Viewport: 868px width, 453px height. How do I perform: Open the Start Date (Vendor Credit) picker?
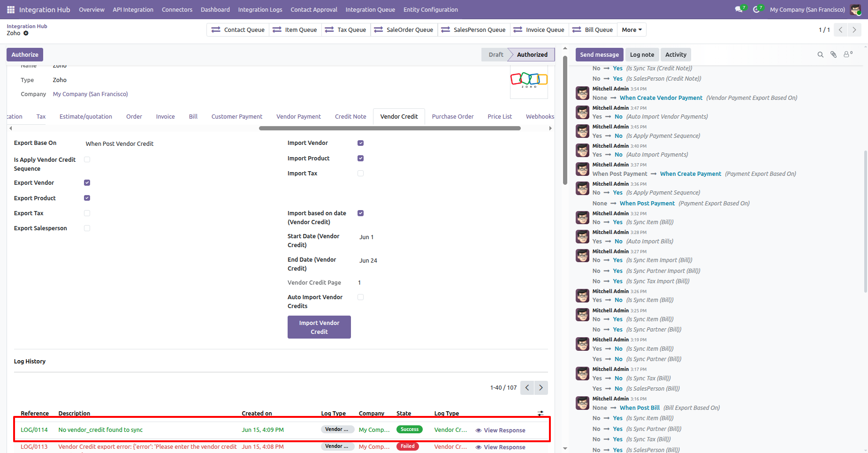coord(366,237)
